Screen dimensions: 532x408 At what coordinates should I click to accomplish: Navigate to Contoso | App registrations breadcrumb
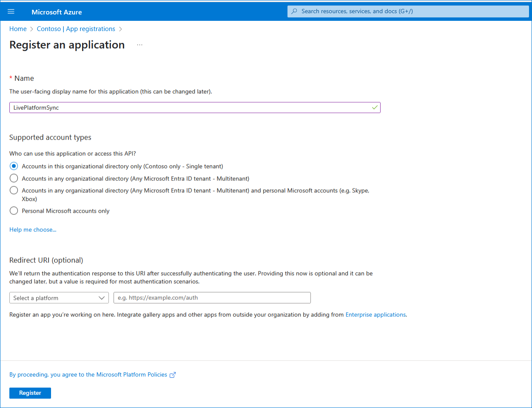tap(76, 29)
